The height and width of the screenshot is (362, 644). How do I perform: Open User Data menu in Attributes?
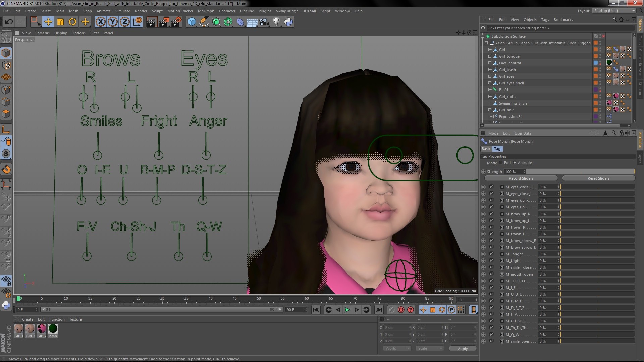523,133
